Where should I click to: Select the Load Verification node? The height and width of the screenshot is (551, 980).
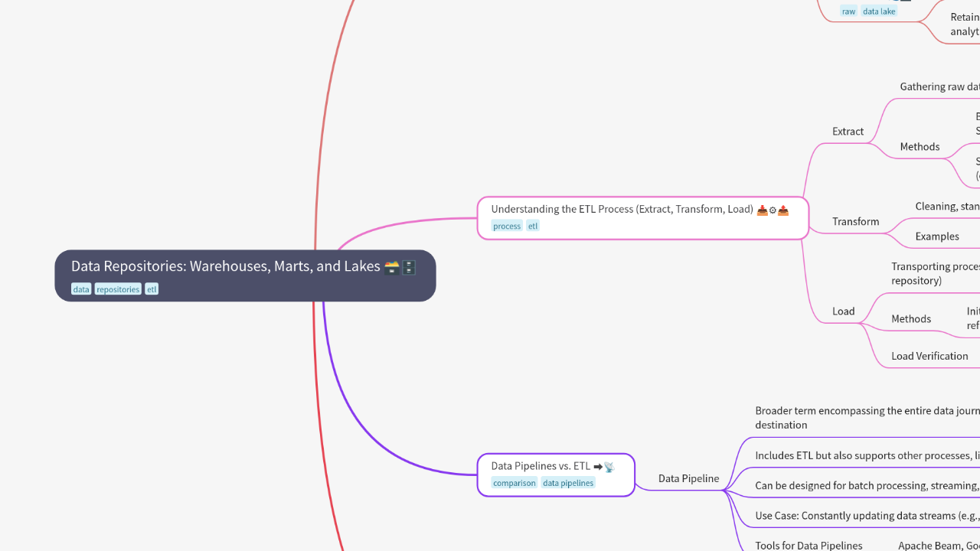point(929,357)
